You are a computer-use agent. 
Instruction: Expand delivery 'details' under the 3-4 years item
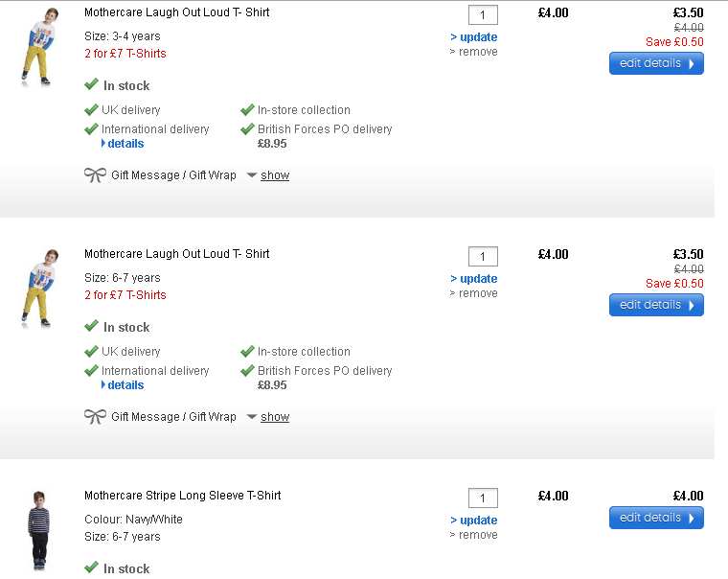coord(125,144)
